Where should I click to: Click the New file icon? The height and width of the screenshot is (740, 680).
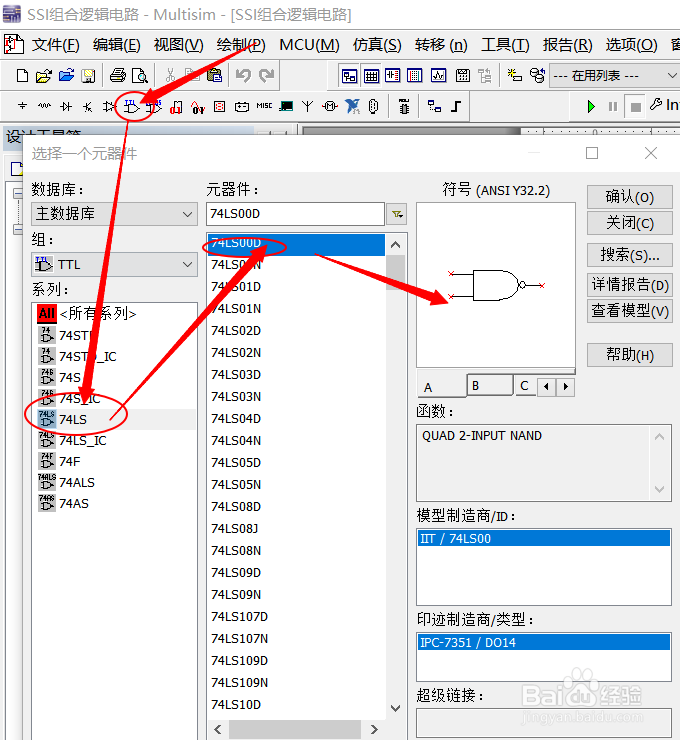[22, 76]
